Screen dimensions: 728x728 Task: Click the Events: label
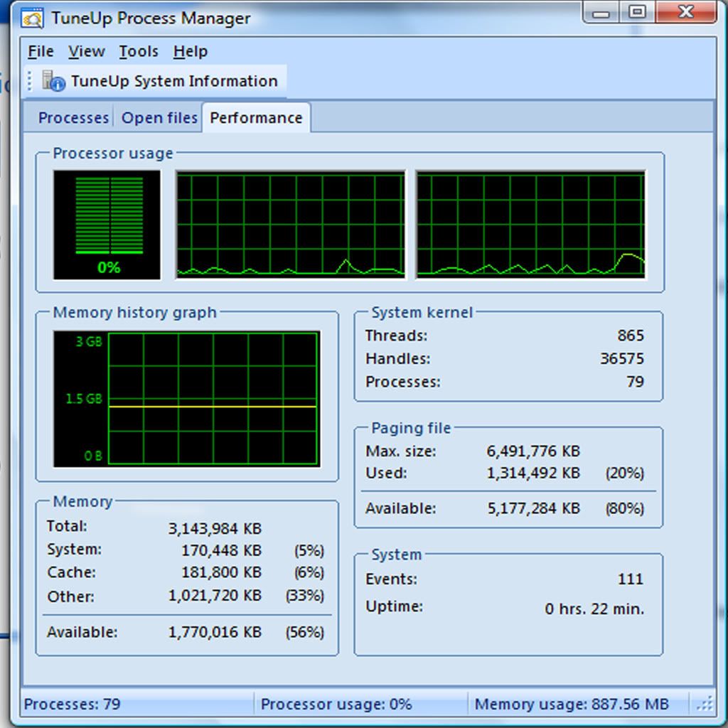click(x=392, y=579)
